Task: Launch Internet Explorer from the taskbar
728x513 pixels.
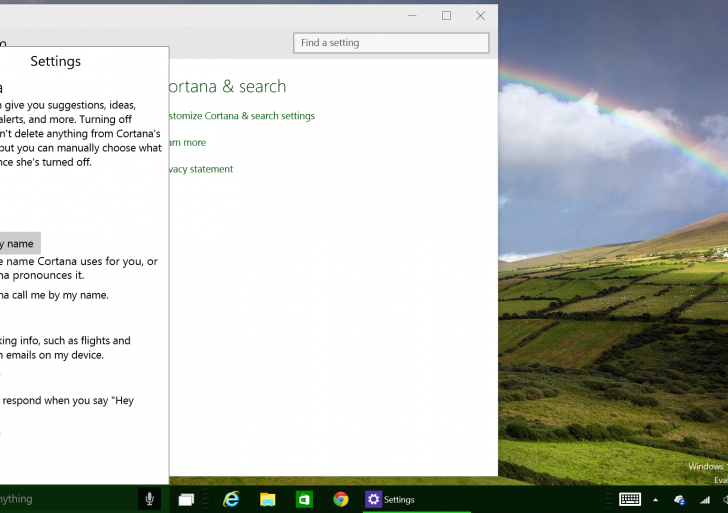Action: point(231,499)
